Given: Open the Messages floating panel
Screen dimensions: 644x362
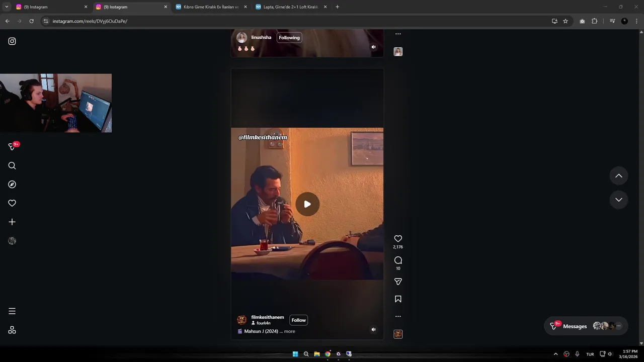Looking at the screenshot, I should coord(586,326).
